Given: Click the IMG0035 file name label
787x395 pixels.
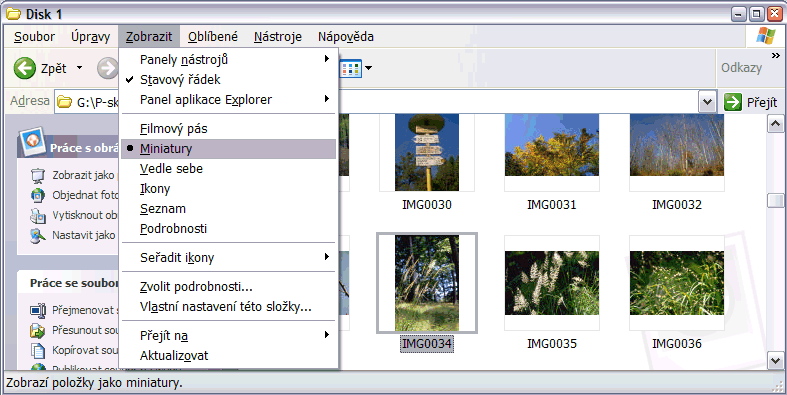Looking at the screenshot, I should (552, 344).
